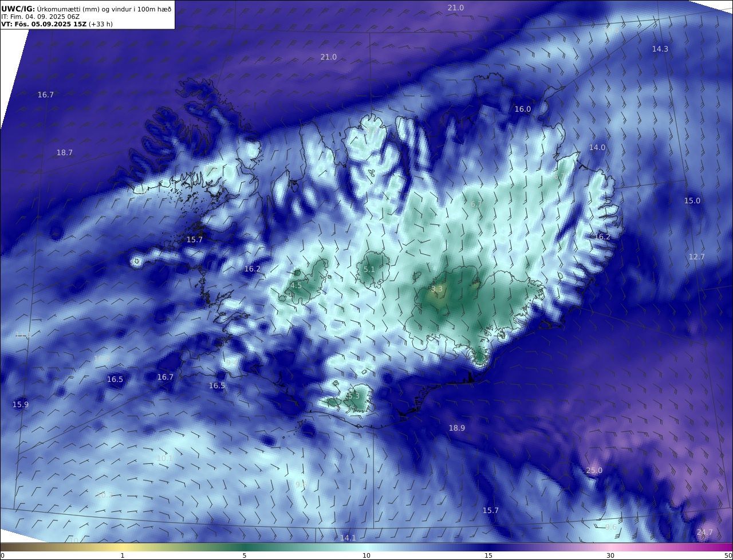Screen dimensions: 733x560
Task: Click the 10 tick label on the colour scale
Action: pyautogui.click(x=366, y=555)
